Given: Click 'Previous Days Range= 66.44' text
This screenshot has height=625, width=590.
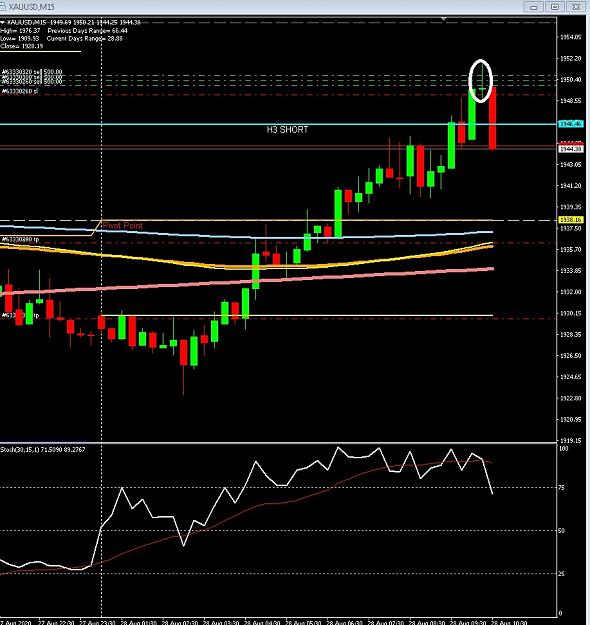Looking at the screenshot, I should 88,31.
